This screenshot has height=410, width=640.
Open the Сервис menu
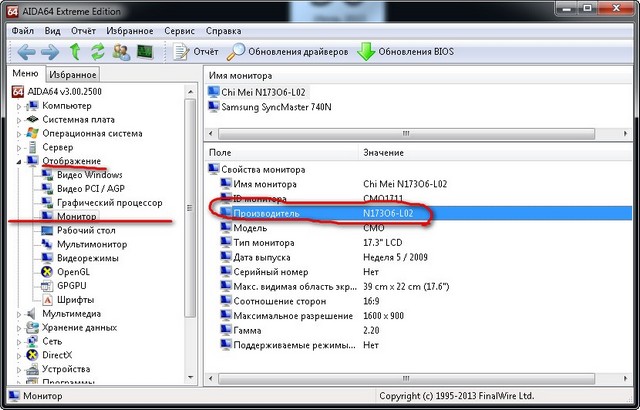tap(179, 31)
